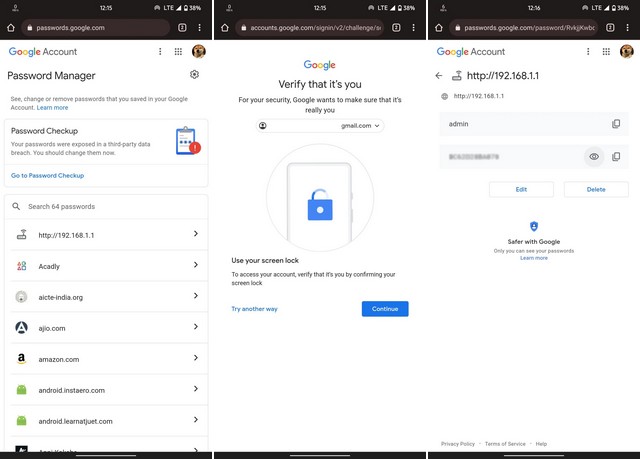Tap the home icon in the right phone browser
The height and width of the screenshot is (459, 640).
coord(439,28)
